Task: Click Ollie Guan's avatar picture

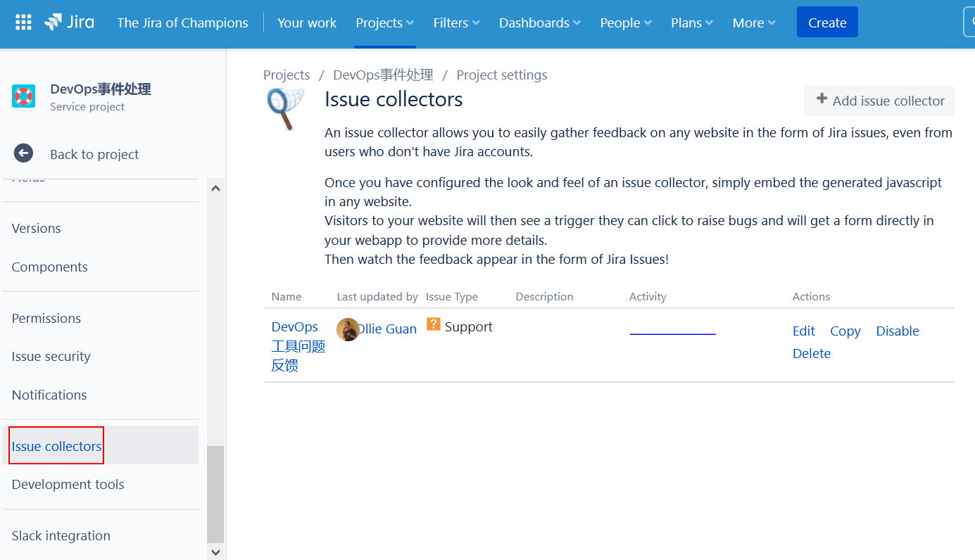Action: pos(348,329)
